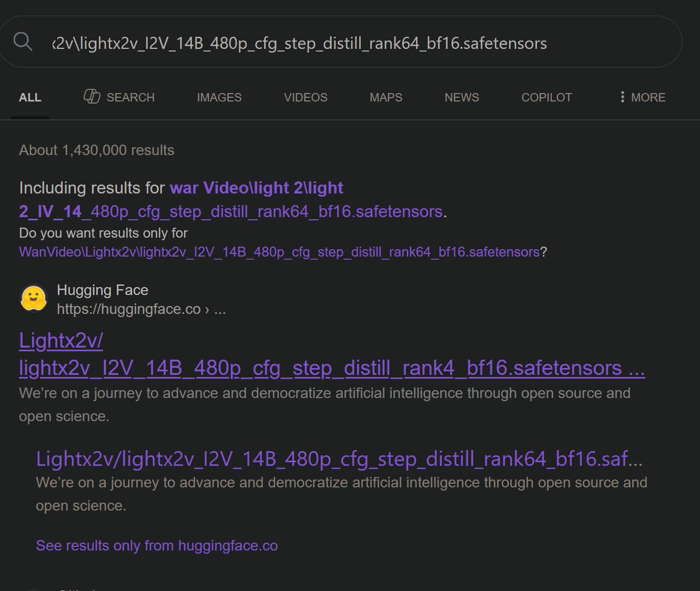Switch to the COPILOT tab
Image resolution: width=700 pixels, height=591 pixels.
546,98
